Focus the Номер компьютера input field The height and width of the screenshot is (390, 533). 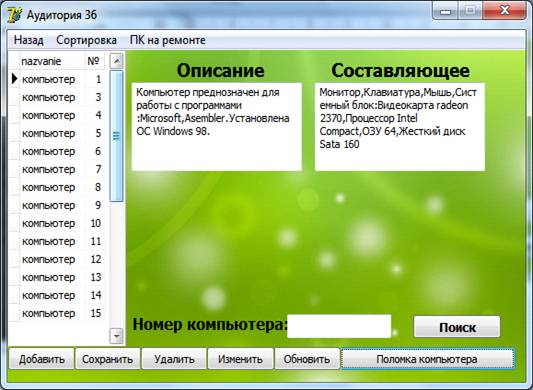coord(339,326)
